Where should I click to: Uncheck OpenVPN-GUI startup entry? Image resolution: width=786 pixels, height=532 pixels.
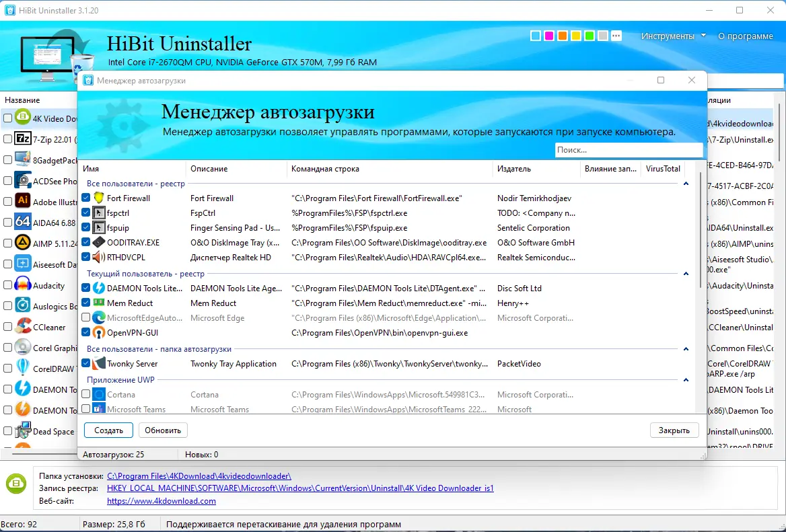coord(85,333)
